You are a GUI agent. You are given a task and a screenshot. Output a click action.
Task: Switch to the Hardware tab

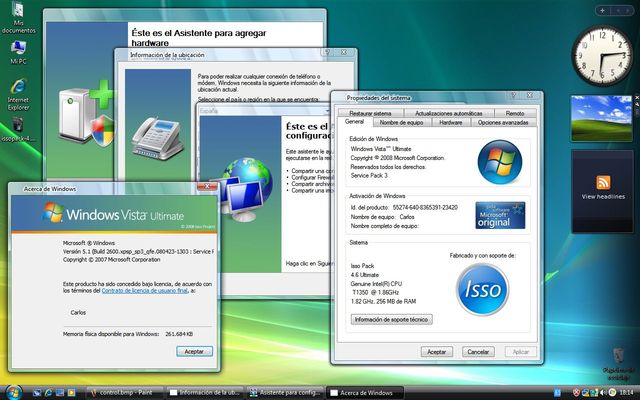coord(451,122)
